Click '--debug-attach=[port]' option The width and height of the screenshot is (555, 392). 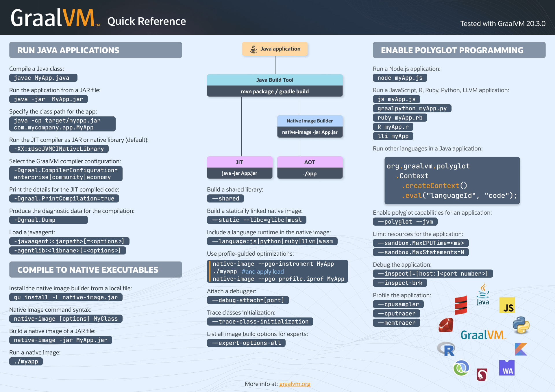click(248, 300)
